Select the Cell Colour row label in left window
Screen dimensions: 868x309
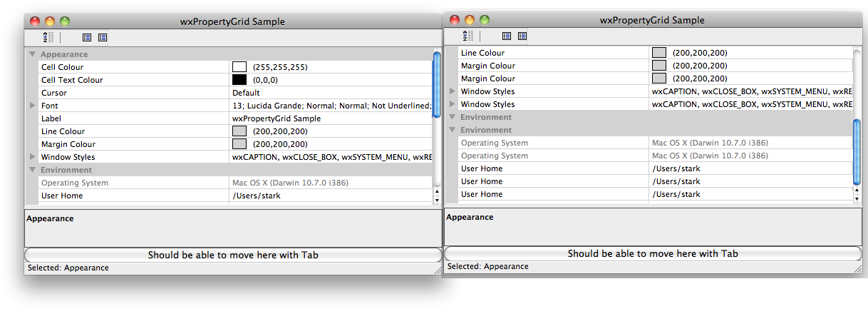62,67
